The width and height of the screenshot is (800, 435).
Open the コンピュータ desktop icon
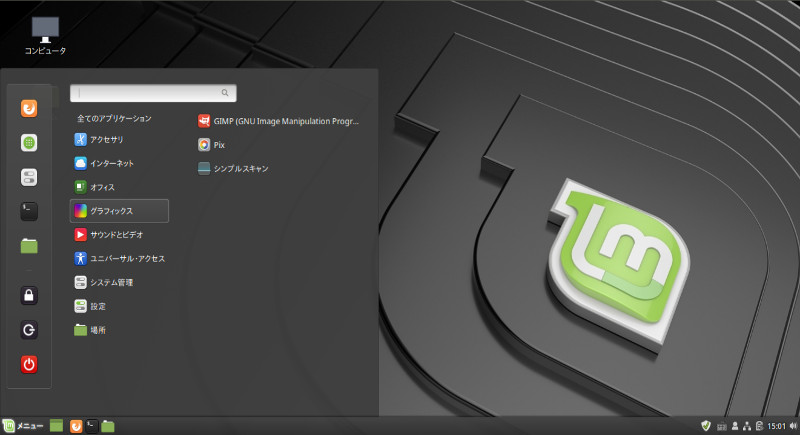click(x=45, y=36)
